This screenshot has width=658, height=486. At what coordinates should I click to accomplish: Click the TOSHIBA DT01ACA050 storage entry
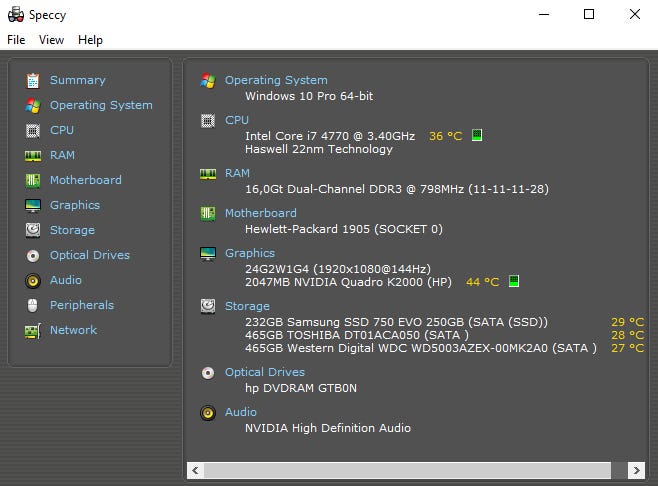point(357,335)
